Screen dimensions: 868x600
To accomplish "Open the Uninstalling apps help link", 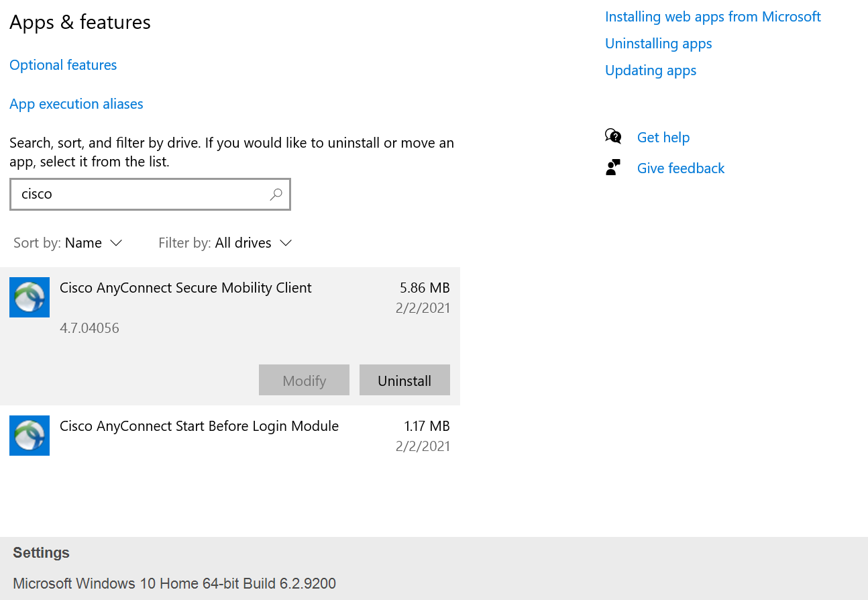I will click(658, 44).
